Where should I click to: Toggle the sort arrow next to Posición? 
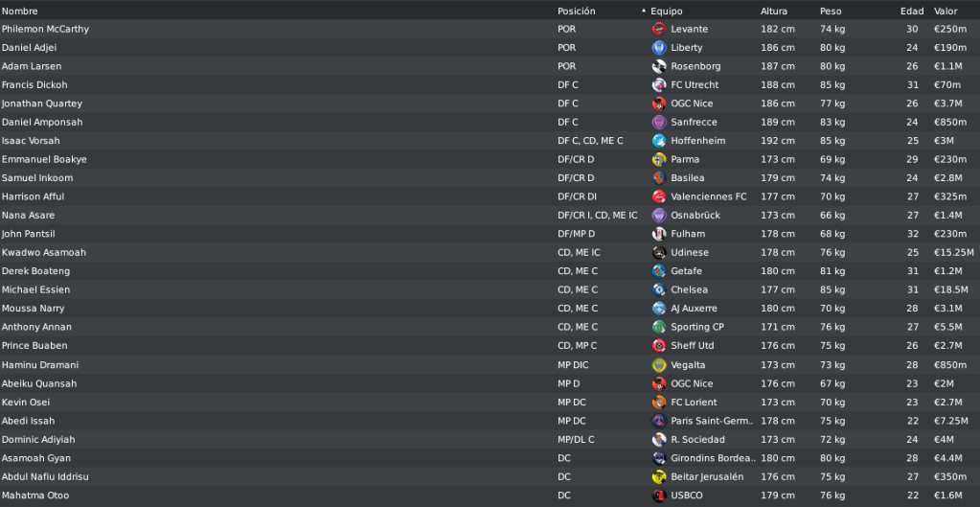tap(644, 12)
